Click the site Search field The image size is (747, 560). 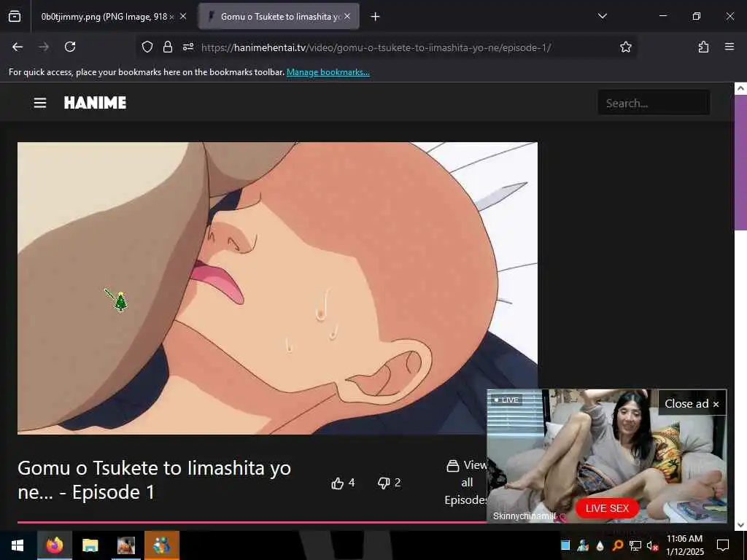pyautogui.click(x=654, y=103)
